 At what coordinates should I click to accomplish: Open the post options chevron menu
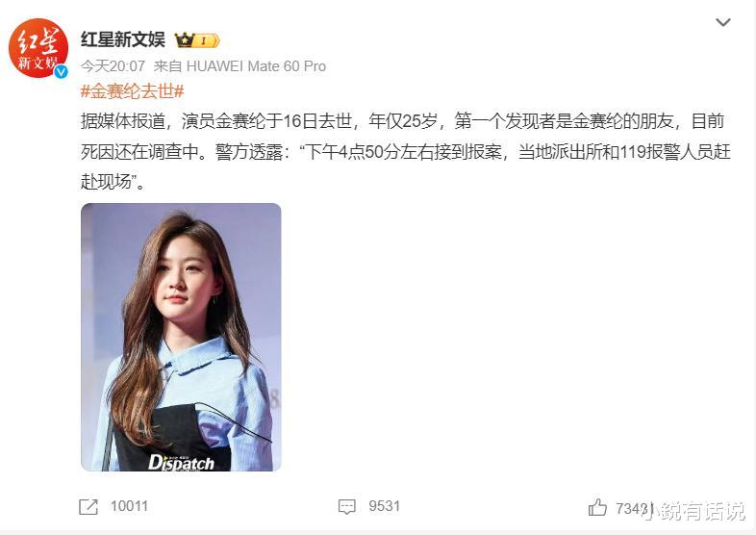coord(722,22)
